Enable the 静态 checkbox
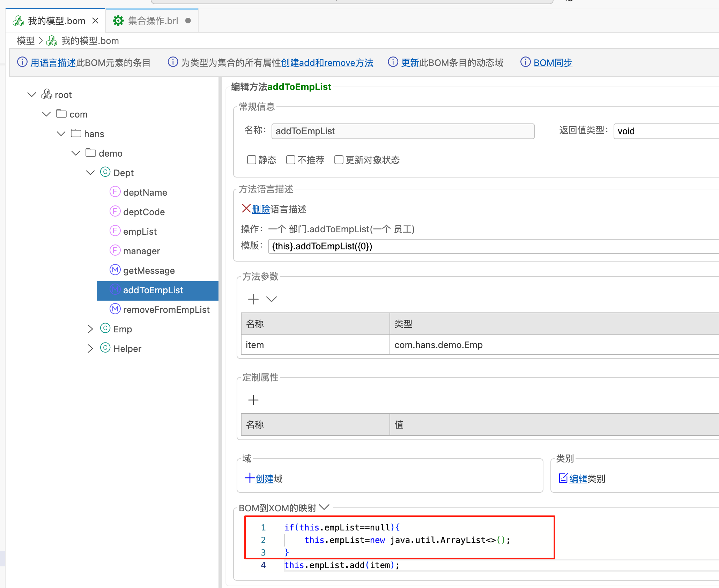Viewport: 719px width, 588px height. tap(251, 160)
